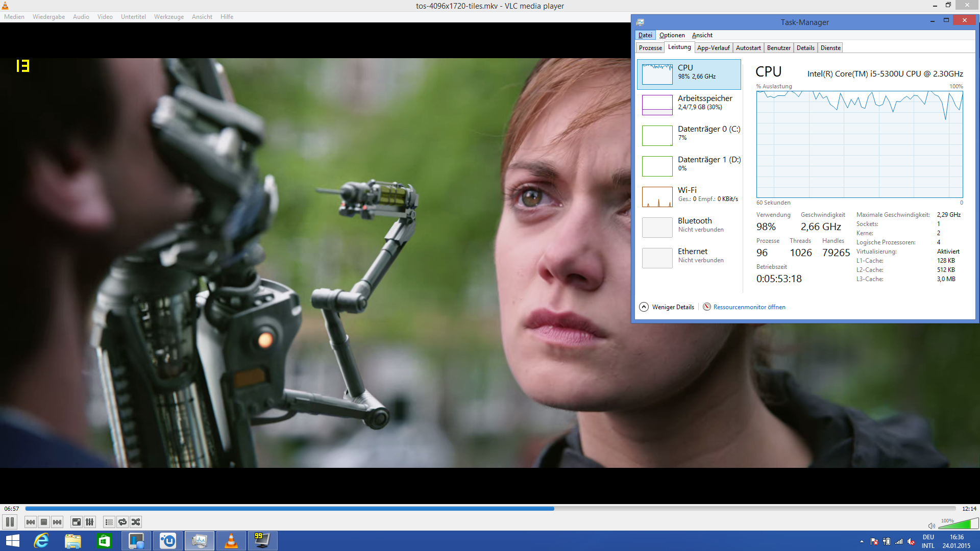Stop playback with the stop button
The image size is (980, 551).
coord(44,522)
